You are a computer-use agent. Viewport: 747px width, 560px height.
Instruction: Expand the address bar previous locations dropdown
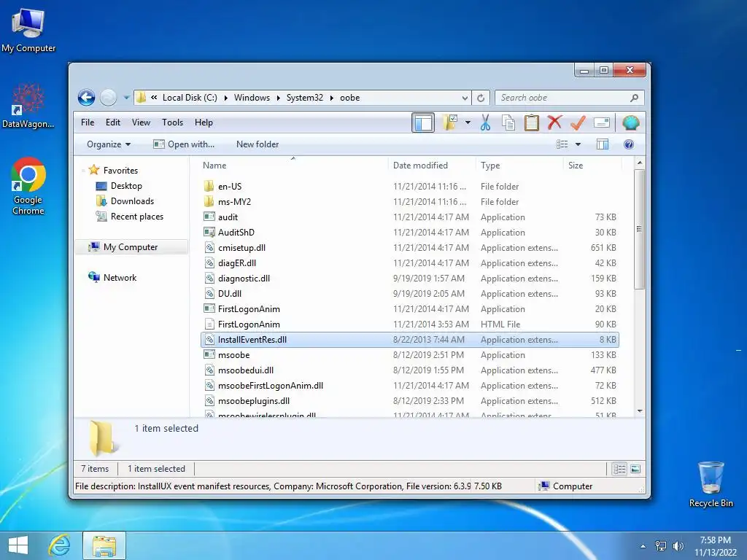(465, 98)
